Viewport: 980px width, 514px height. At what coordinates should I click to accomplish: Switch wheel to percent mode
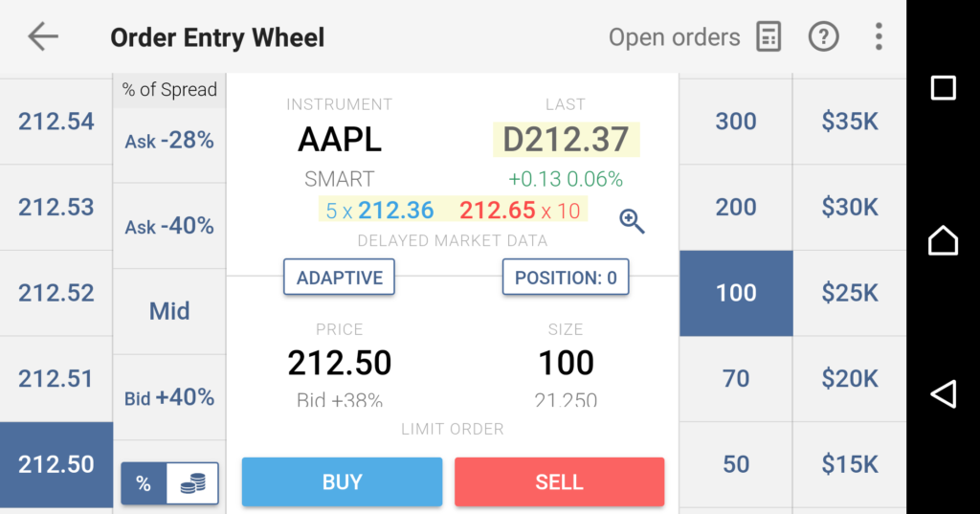tap(144, 484)
